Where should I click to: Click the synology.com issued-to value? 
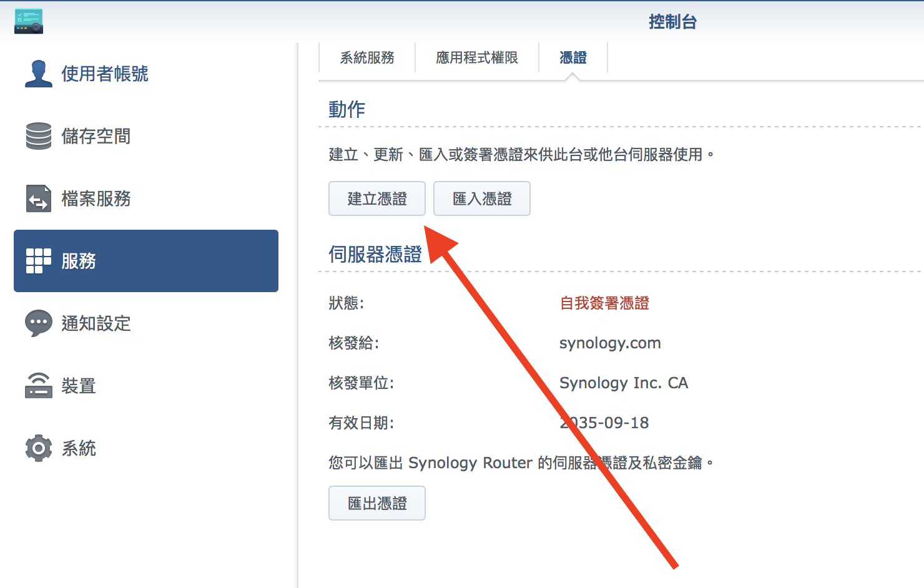610,343
